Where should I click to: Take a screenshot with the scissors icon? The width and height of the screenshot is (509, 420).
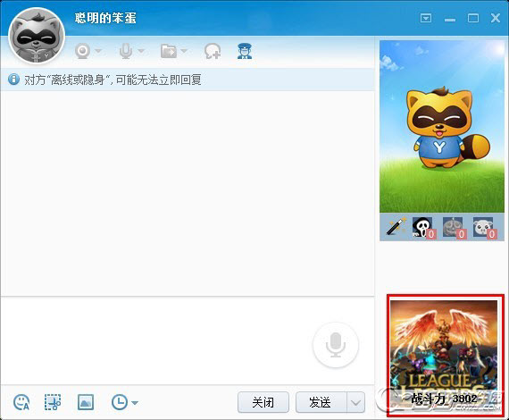pyautogui.click(x=53, y=402)
